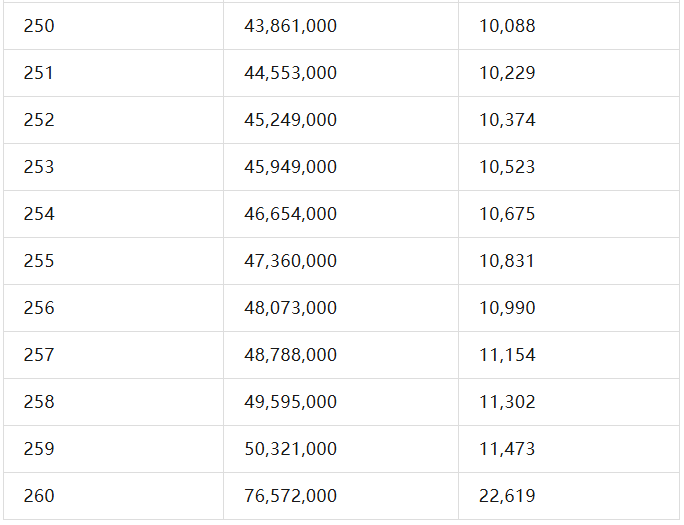Image resolution: width=684 pixels, height=525 pixels.
Task: Select the 257 cell
Action: 40,355
